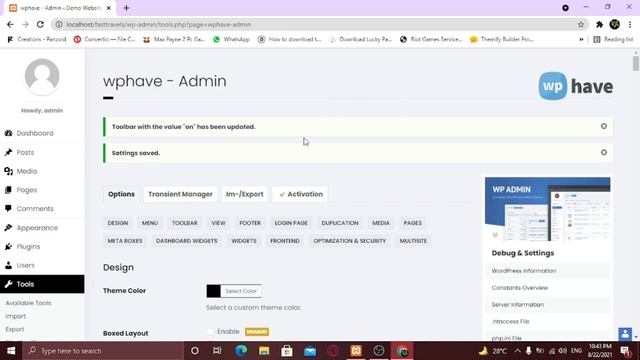Jump to the FOOTER section
Screen dimensions: 640x360
[250, 223]
